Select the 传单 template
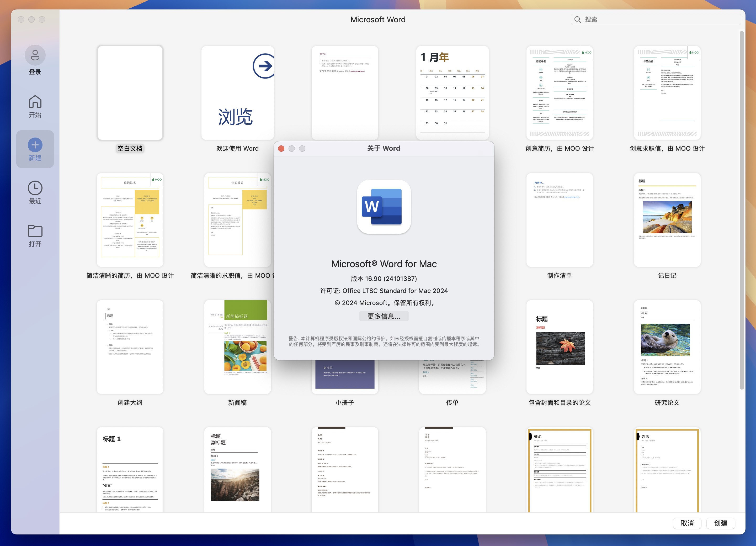This screenshot has width=756, height=546. pyautogui.click(x=452, y=377)
